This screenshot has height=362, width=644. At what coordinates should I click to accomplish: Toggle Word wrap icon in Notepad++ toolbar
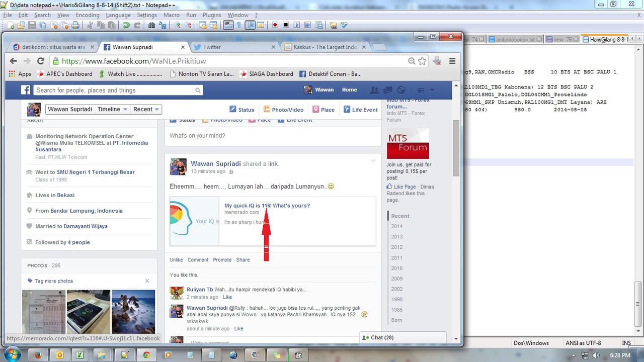click(x=228, y=25)
